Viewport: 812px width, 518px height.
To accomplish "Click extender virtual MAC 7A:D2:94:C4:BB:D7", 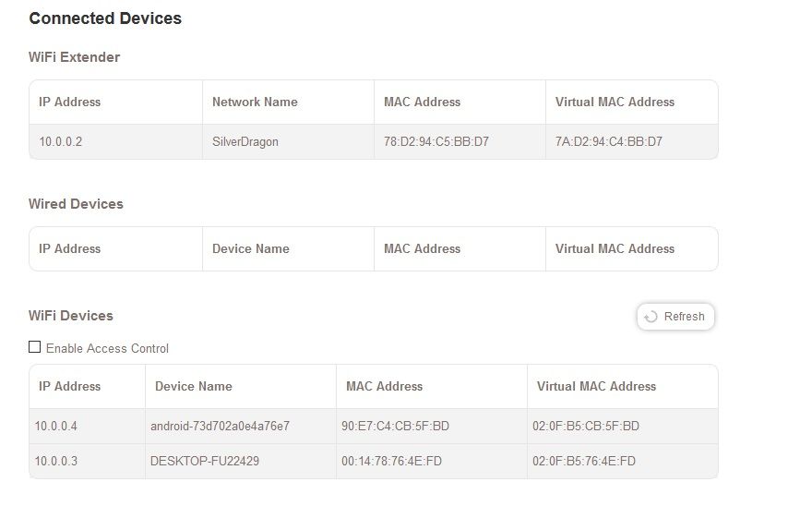I will point(609,142).
